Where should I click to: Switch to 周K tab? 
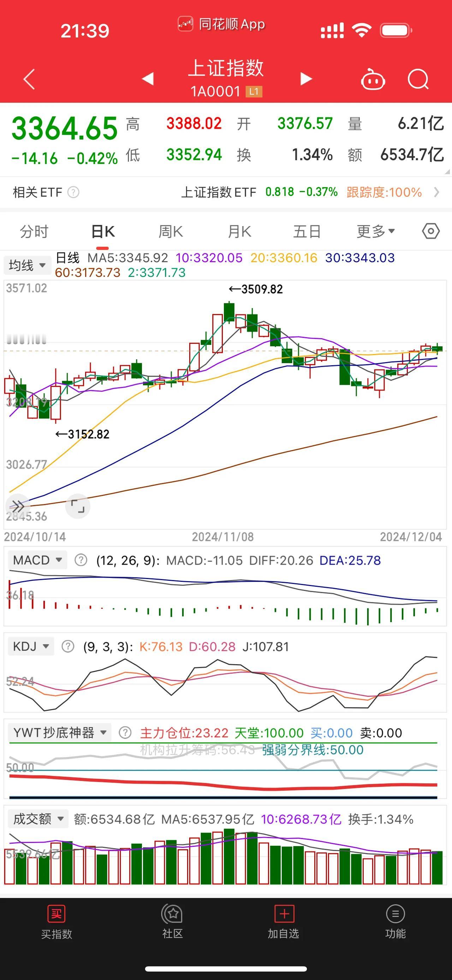171,231
